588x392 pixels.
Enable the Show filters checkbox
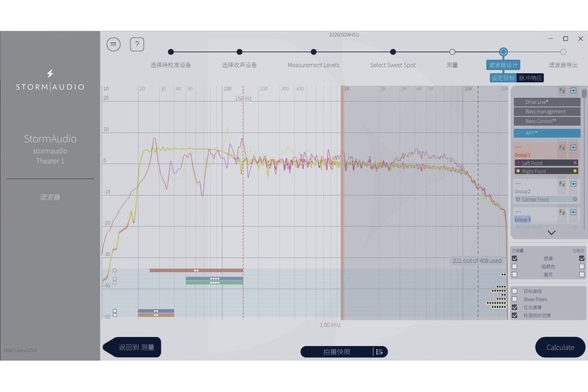[514, 299]
